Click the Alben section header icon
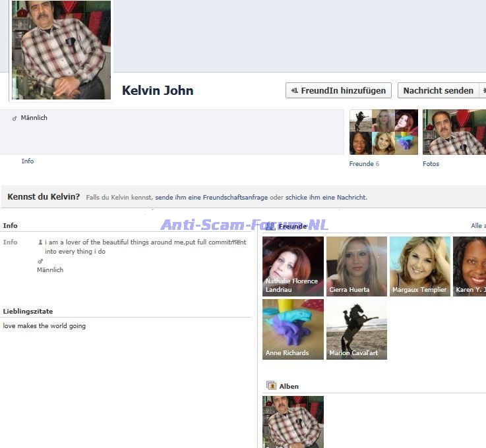486x448 pixels. pyautogui.click(x=270, y=386)
